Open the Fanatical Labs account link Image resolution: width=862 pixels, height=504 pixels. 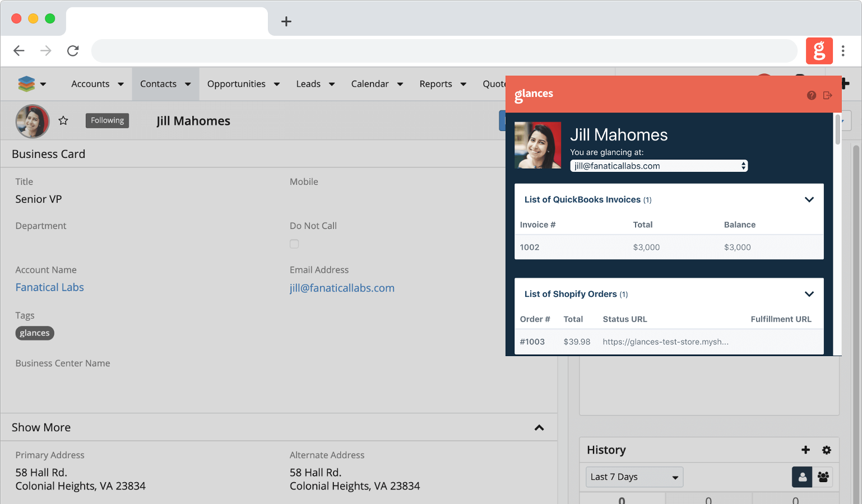50,287
